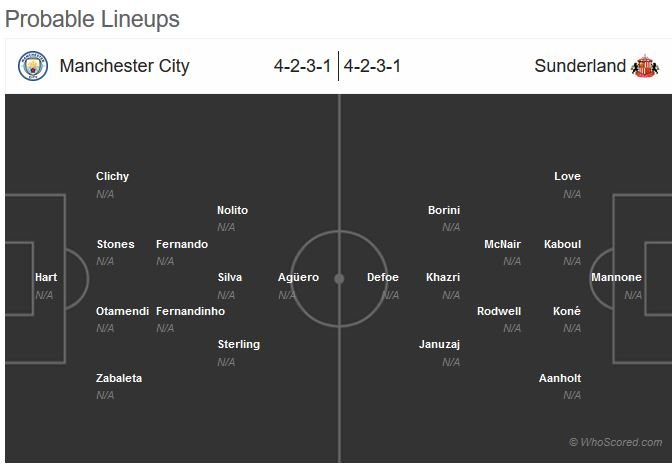Click the Manchester City club crest
The height and width of the screenshot is (466, 672).
[x=33, y=66]
